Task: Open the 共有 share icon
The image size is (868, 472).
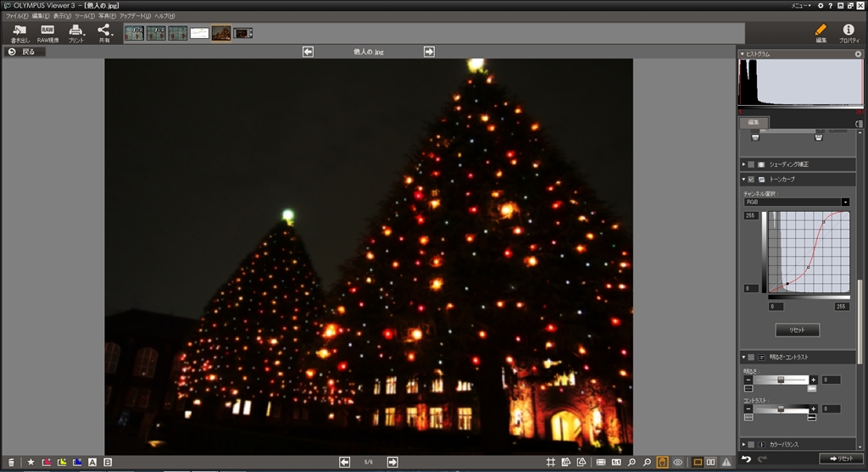Action: click(104, 33)
